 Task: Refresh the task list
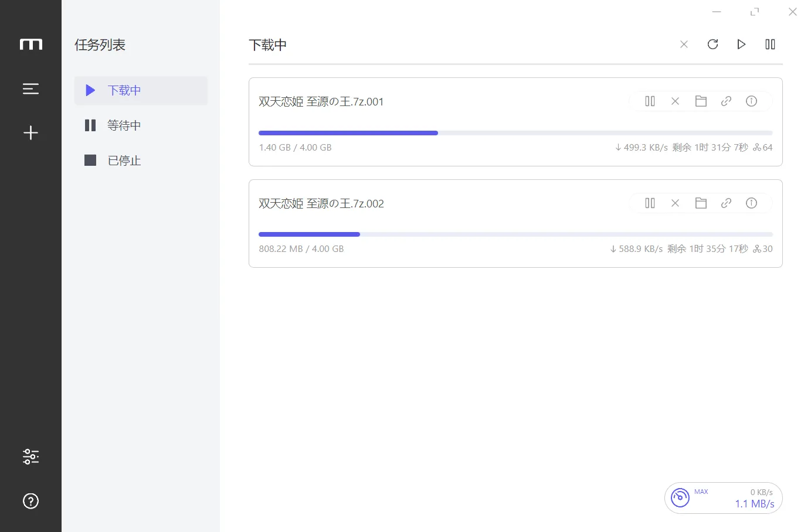click(712, 45)
